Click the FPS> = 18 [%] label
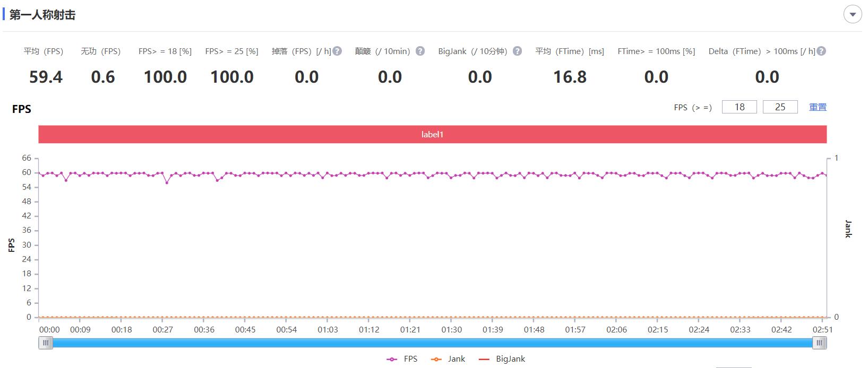Image resolution: width=868 pixels, height=368 pixels. pyautogui.click(x=165, y=51)
